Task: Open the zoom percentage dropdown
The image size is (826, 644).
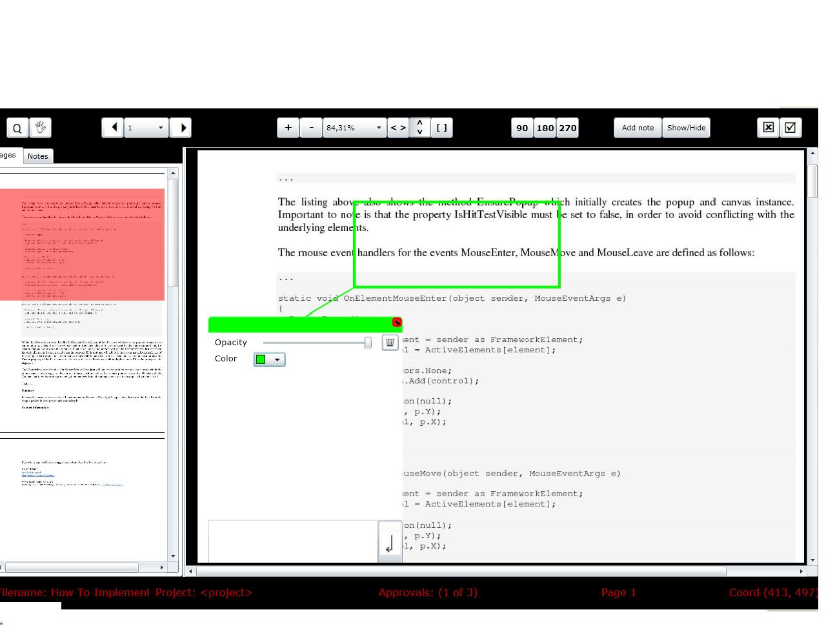Action: (x=379, y=128)
